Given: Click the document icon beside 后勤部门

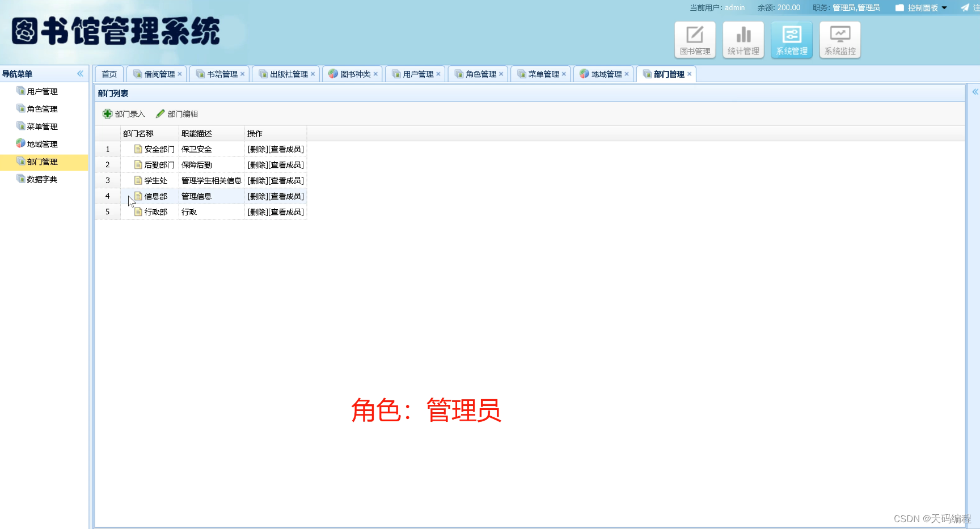Looking at the screenshot, I should pos(138,164).
